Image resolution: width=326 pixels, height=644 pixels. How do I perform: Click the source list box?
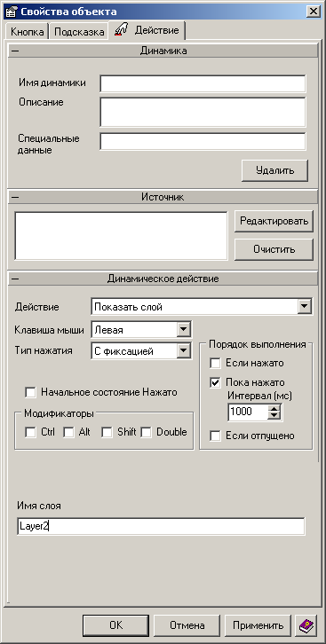pos(121,236)
